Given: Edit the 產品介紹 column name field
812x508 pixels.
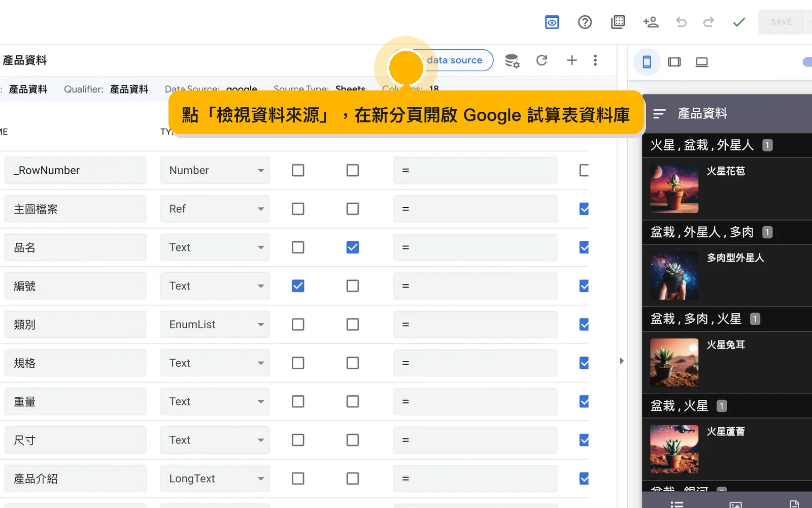Looking at the screenshot, I should pyautogui.click(x=76, y=479).
